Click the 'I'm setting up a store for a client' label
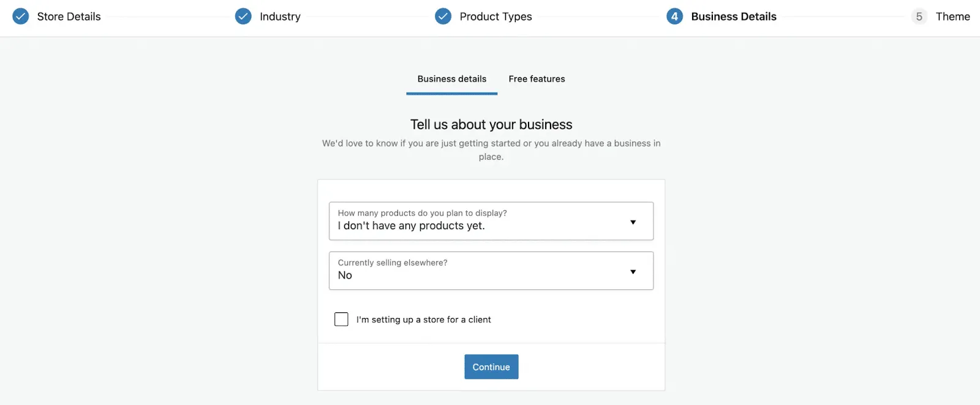Image resolution: width=980 pixels, height=405 pixels. (424, 319)
